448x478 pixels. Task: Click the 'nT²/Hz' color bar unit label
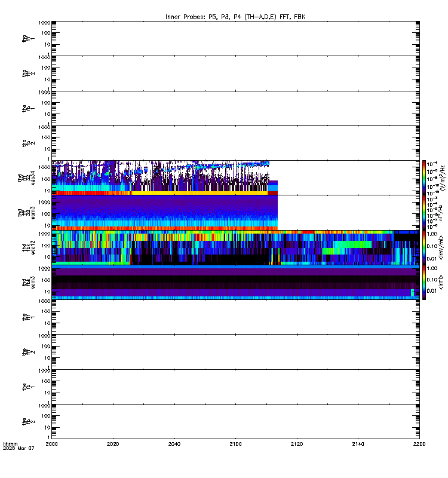pyautogui.click(x=441, y=213)
